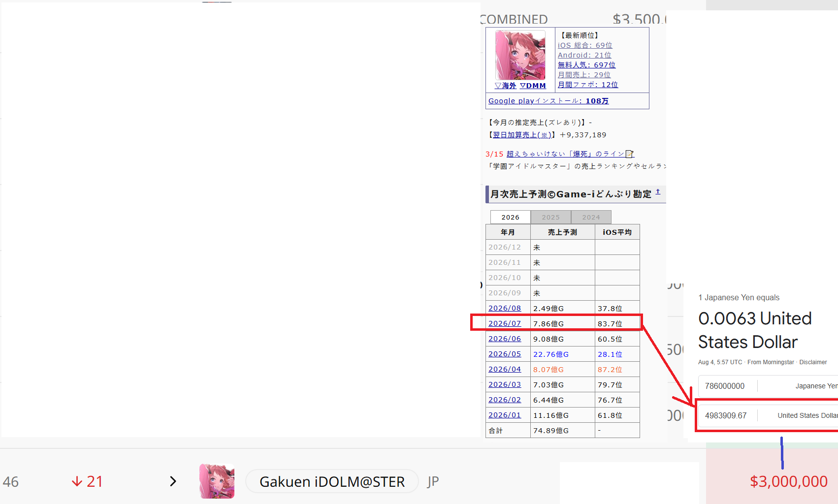The height and width of the screenshot is (504, 838).
Task: Open the 2026/01 month link
Action: [505, 415]
